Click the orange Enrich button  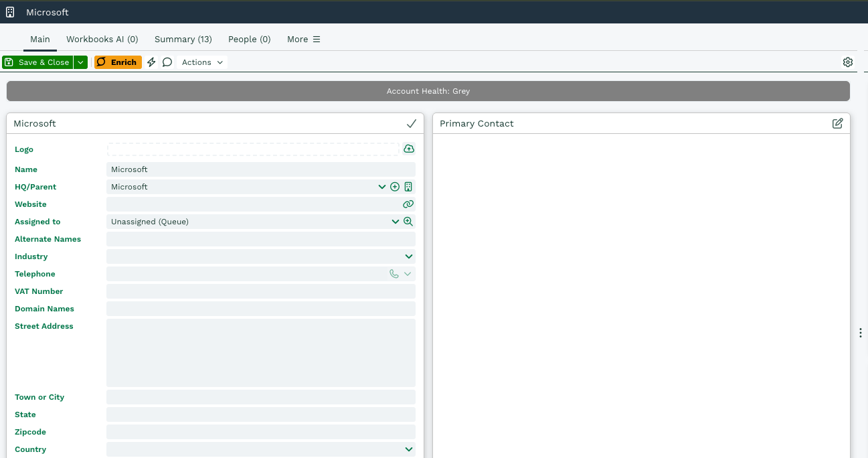[x=118, y=62]
